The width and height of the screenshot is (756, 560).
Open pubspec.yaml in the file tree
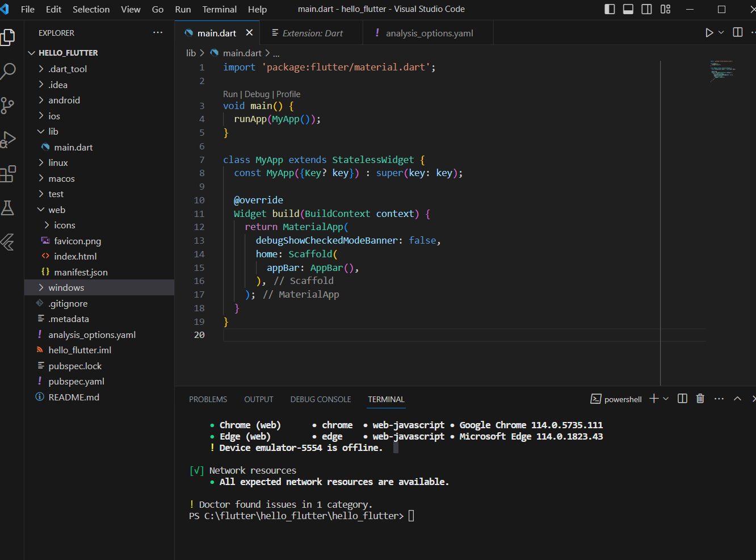click(x=99, y=381)
